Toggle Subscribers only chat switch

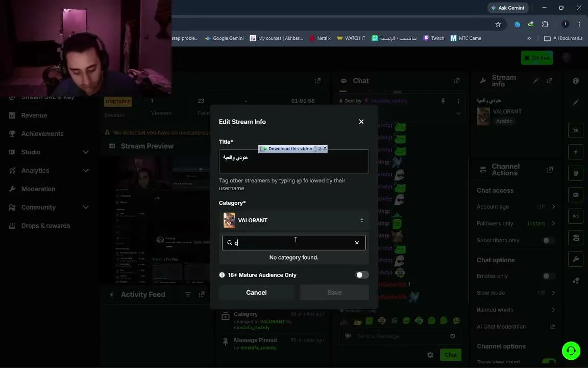coord(549,241)
